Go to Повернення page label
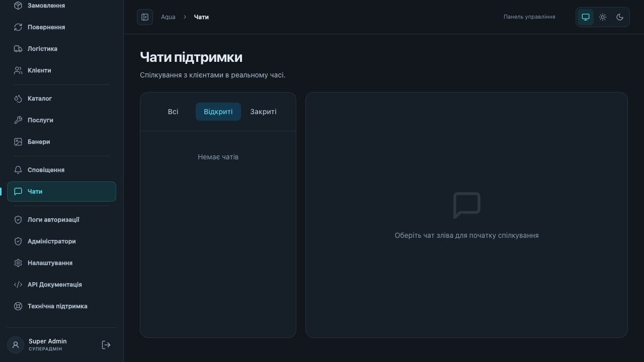This screenshot has height=362, width=644. 46,27
